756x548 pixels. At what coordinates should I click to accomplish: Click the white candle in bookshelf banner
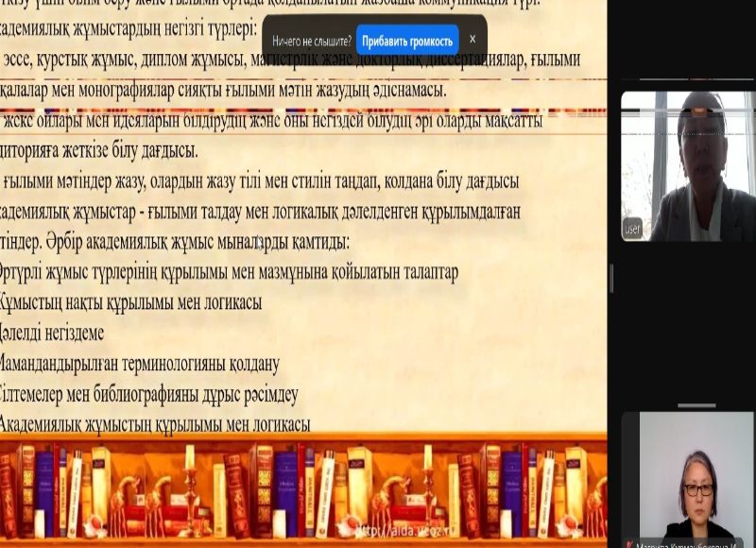tap(189, 458)
